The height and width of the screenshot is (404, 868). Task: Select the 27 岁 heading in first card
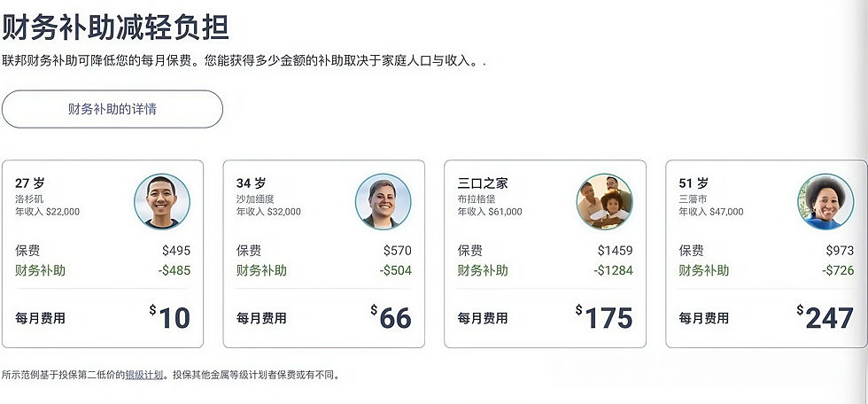(x=29, y=183)
